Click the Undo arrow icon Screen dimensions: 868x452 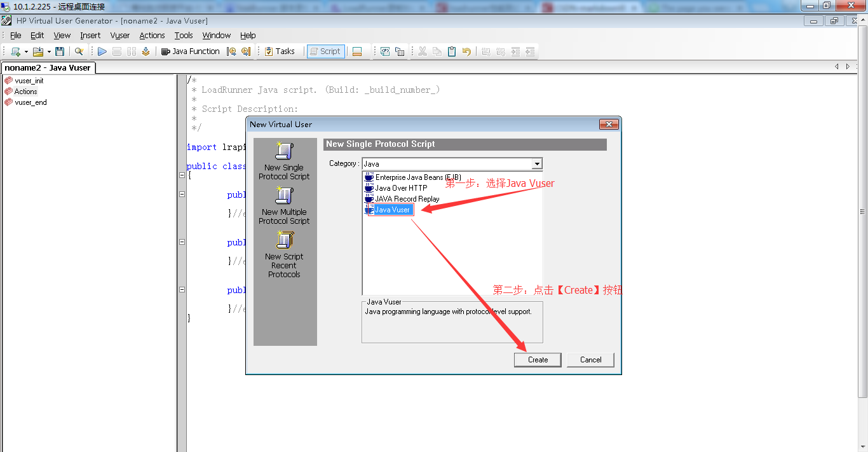466,51
